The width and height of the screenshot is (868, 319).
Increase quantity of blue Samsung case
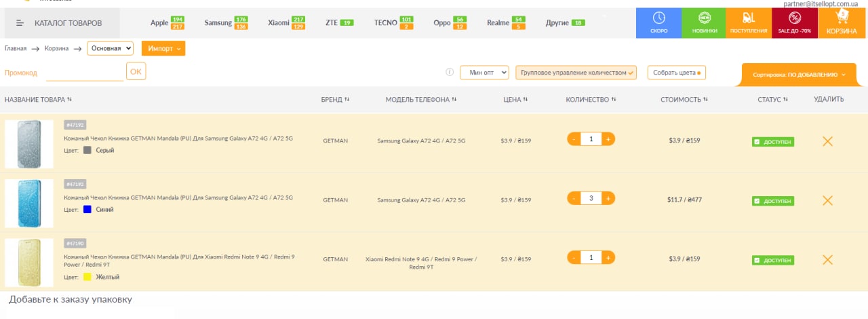[608, 198]
